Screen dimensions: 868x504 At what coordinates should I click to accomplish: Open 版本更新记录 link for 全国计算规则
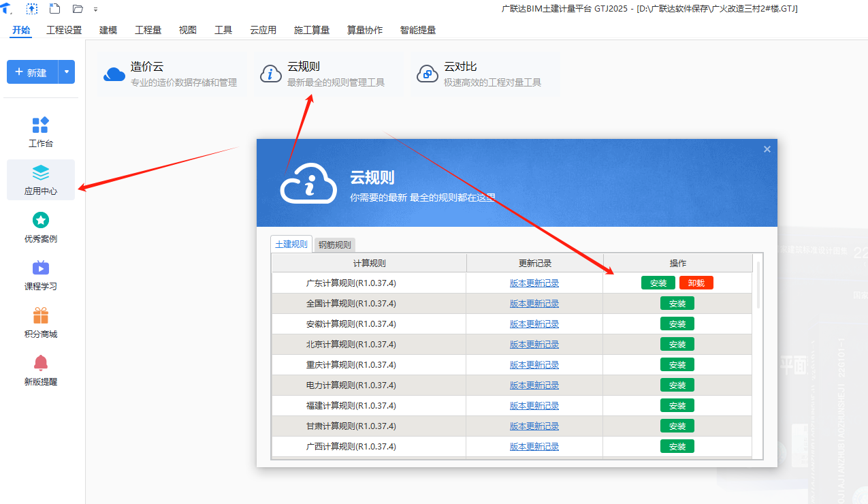pyautogui.click(x=534, y=304)
